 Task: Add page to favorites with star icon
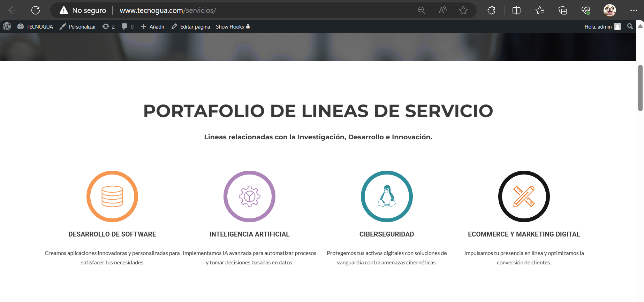463,10
